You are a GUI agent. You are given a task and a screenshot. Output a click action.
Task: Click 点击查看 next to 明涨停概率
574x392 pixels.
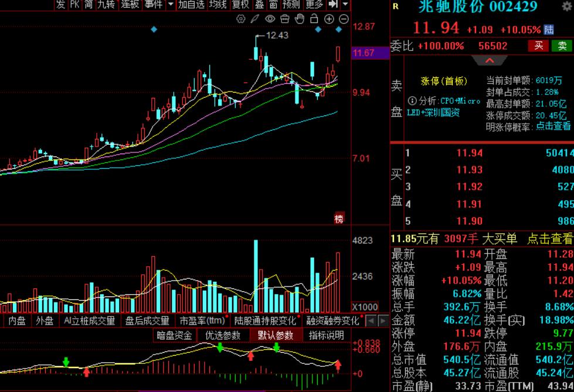553,127
